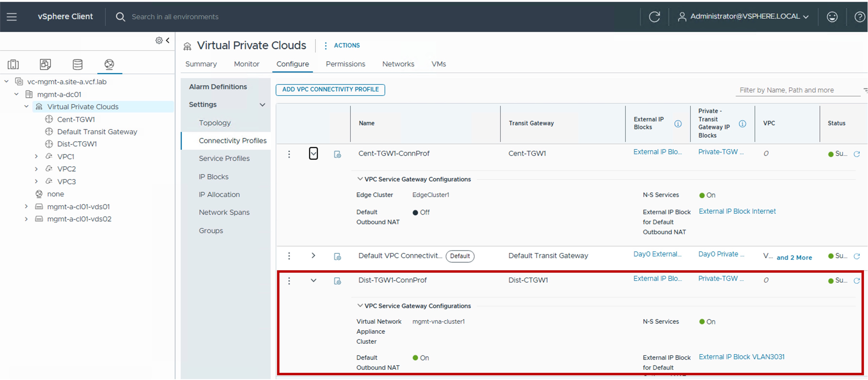This screenshot has height=380, width=868.
Task: Show info about External IP Blocks column
Action: pyautogui.click(x=678, y=124)
